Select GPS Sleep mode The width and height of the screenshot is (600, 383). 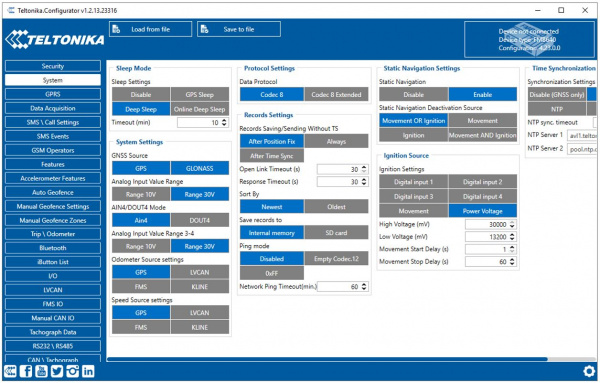200,95
